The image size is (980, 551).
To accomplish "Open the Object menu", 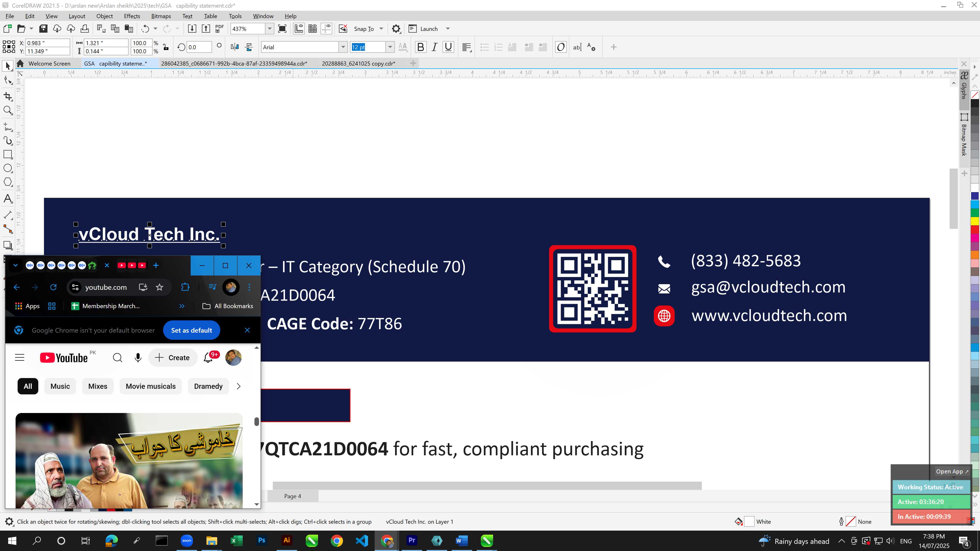I will click(104, 16).
